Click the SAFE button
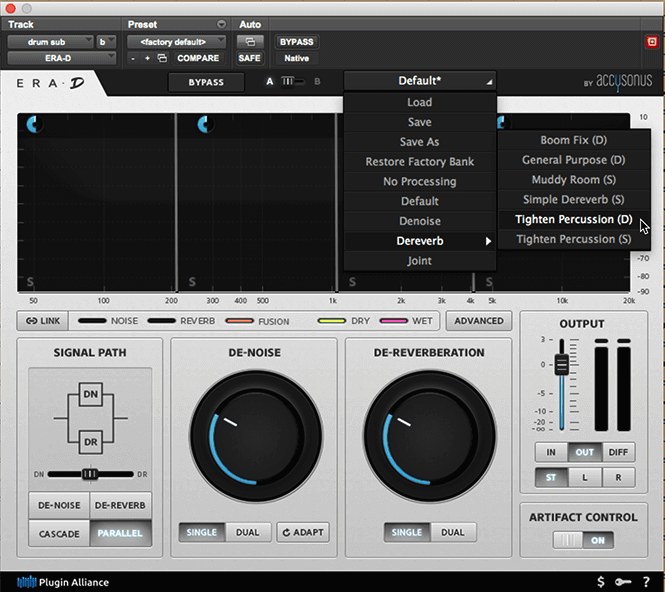665x592 pixels. click(249, 58)
